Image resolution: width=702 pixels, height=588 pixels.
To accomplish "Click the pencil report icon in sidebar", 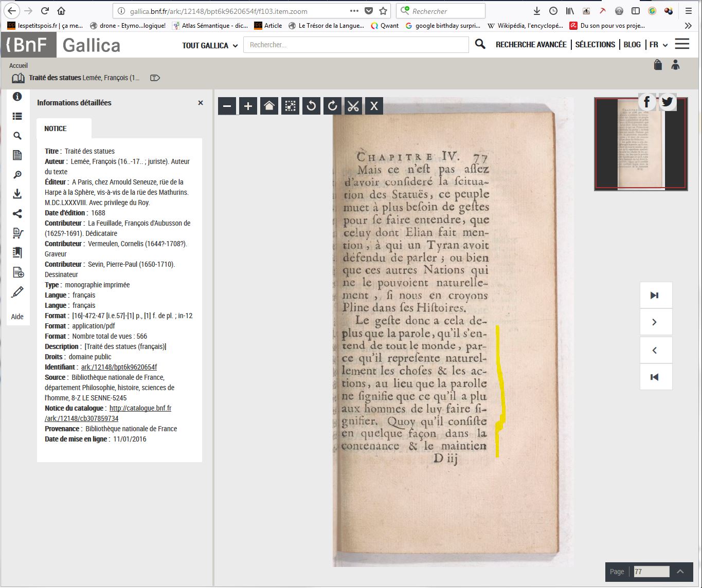I will click(x=17, y=292).
